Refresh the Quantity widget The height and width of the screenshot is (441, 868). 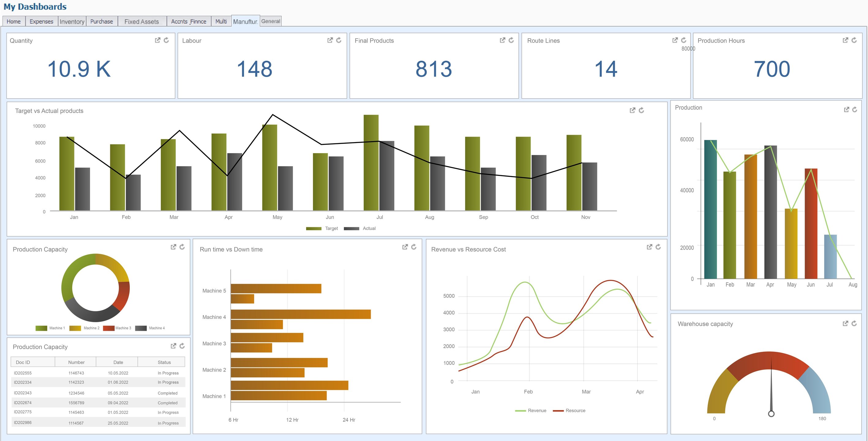click(x=166, y=40)
